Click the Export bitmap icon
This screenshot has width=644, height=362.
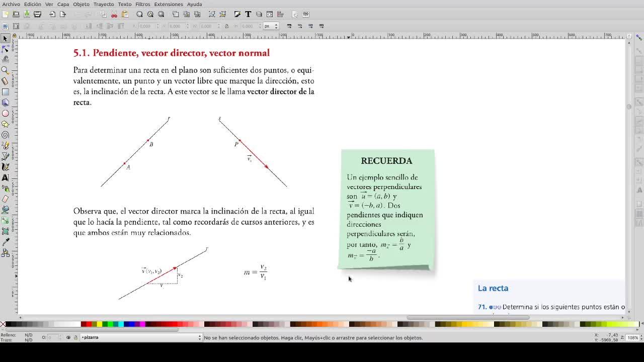pyautogui.click(x=63, y=14)
